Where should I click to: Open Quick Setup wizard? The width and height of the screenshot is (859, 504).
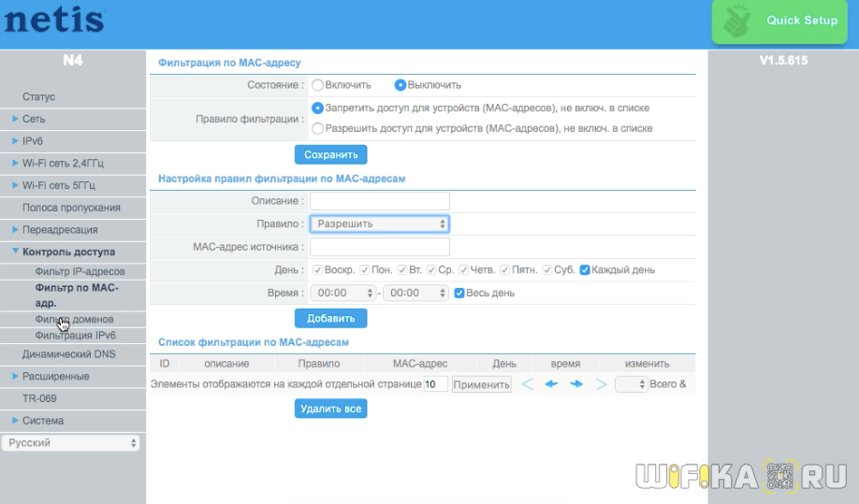pos(779,22)
